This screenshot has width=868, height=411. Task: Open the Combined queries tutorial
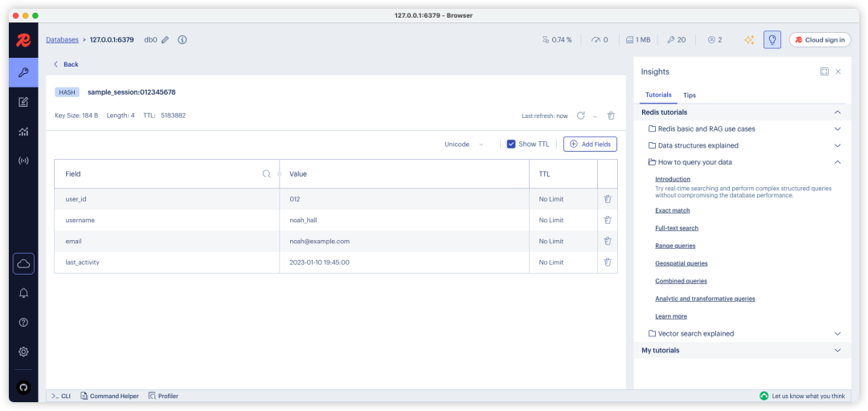click(681, 281)
